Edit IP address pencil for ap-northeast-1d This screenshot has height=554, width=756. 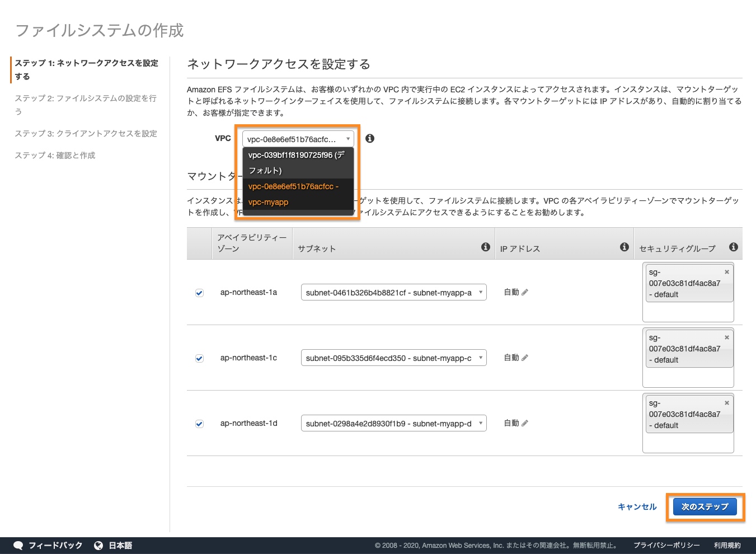click(524, 423)
